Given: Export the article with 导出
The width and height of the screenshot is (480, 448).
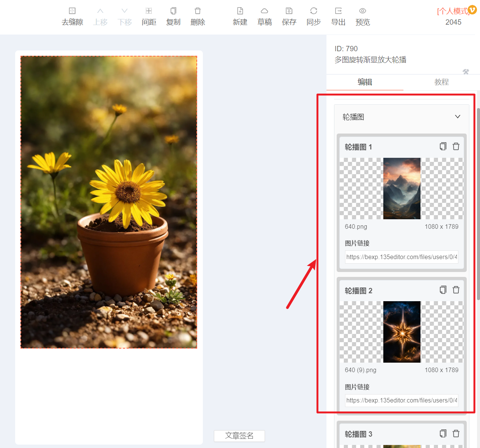Looking at the screenshot, I should click(338, 17).
